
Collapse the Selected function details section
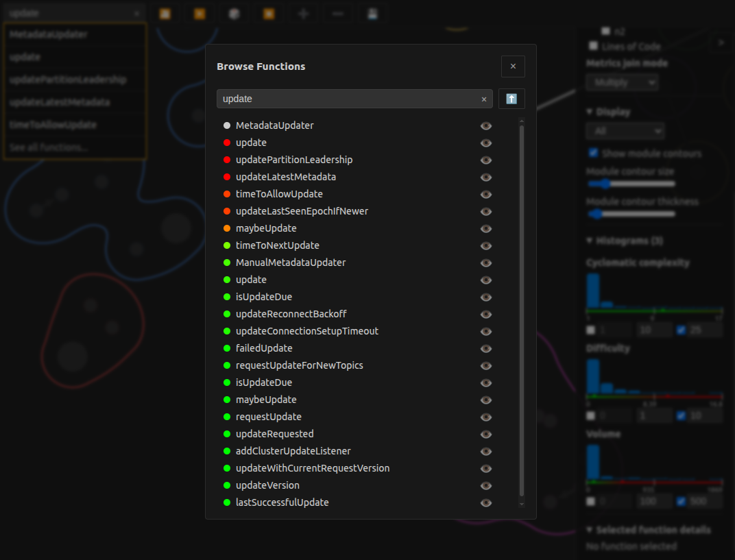point(649,530)
